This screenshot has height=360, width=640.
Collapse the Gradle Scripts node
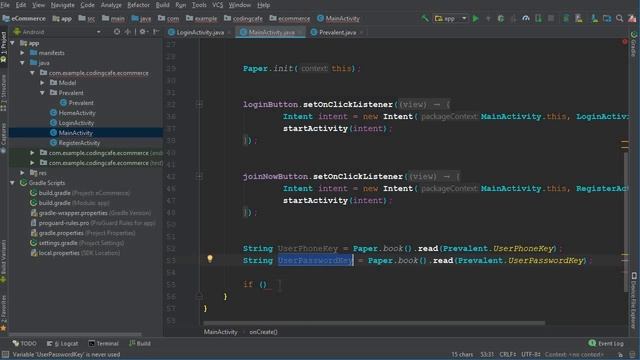pyautogui.click(x=13, y=183)
